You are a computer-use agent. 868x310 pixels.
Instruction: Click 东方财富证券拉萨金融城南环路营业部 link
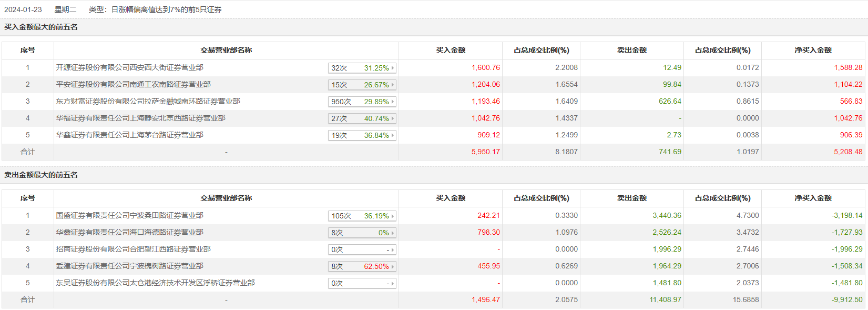pos(148,102)
